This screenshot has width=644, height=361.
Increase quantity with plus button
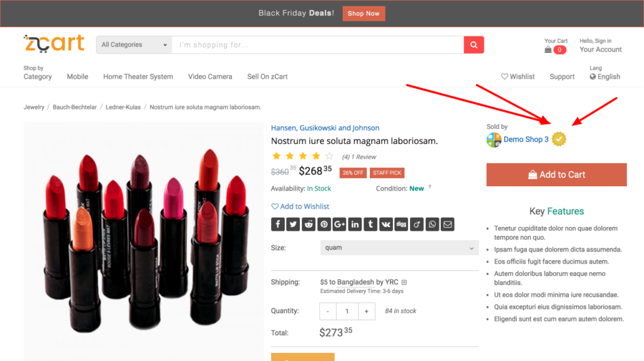[x=367, y=311]
